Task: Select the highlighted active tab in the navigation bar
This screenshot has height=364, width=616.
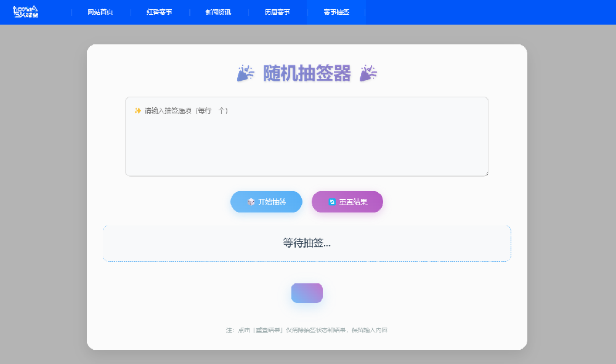Action: [x=336, y=12]
